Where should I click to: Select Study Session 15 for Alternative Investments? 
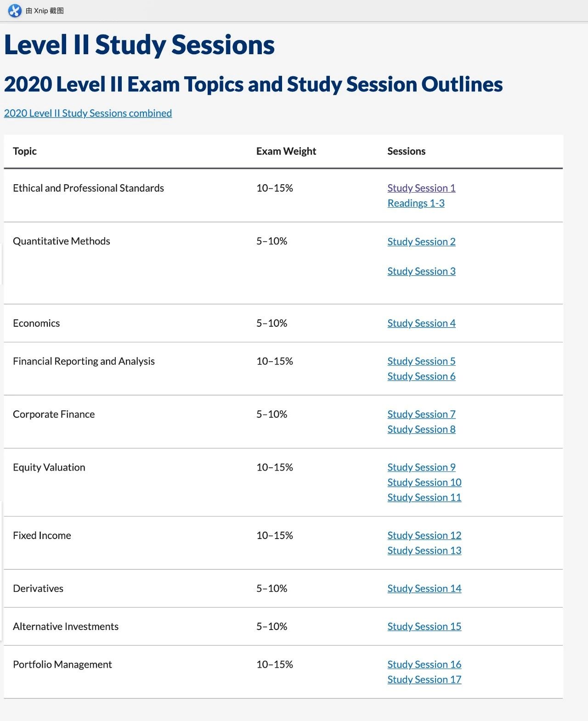click(424, 626)
